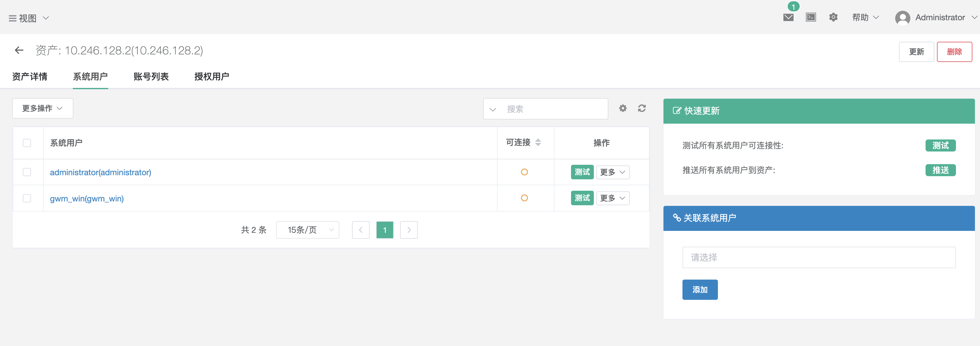Open the 视图 hamburger menu icon
Image resolution: width=980 pixels, height=346 pixels.
12,17
